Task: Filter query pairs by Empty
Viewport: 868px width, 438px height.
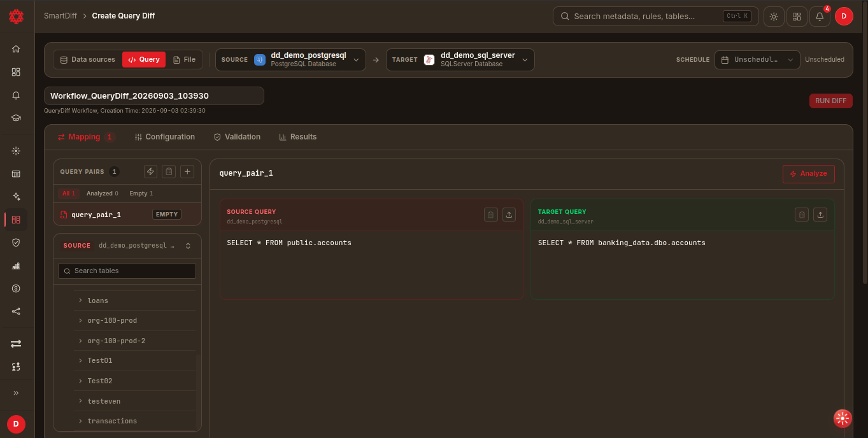Action: [x=141, y=194]
